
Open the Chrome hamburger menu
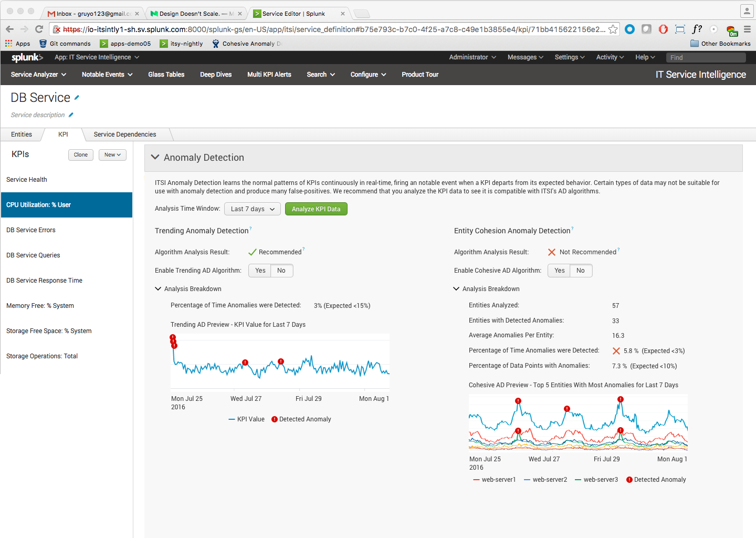point(747,29)
